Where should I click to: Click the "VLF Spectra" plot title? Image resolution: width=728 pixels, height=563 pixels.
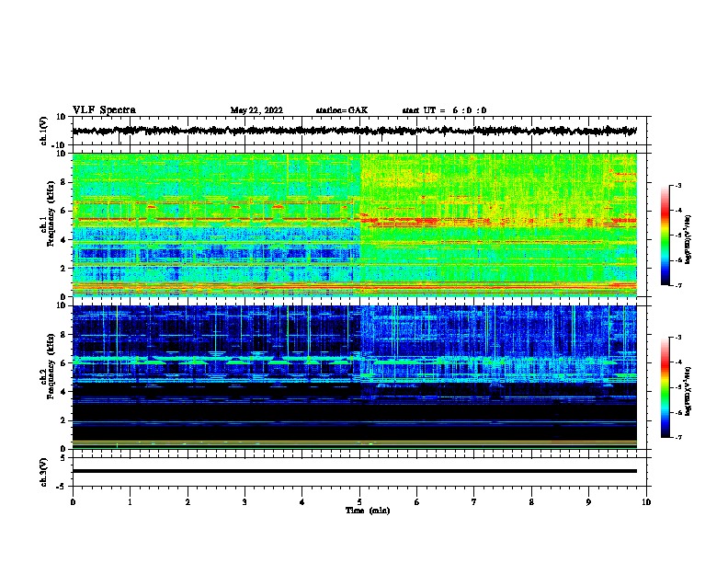click(104, 110)
